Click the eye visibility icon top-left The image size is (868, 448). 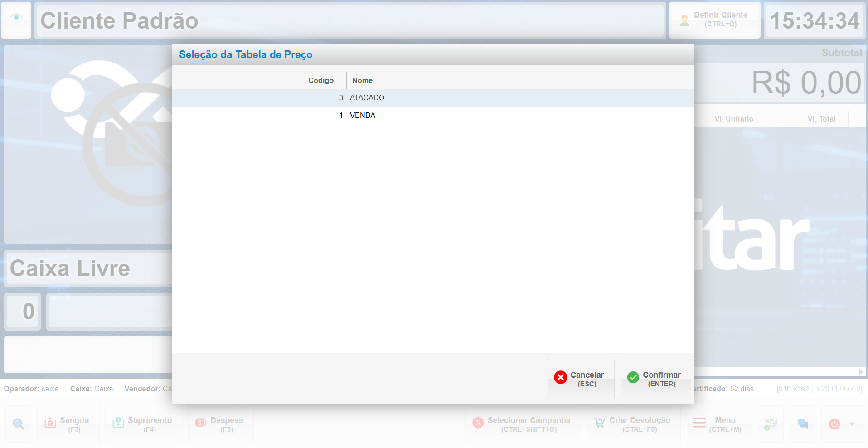[16, 18]
